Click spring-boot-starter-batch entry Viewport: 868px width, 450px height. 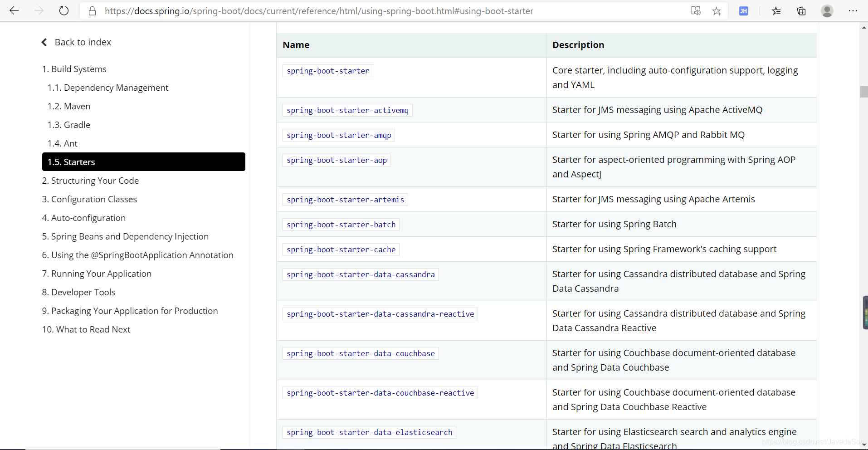[341, 225]
